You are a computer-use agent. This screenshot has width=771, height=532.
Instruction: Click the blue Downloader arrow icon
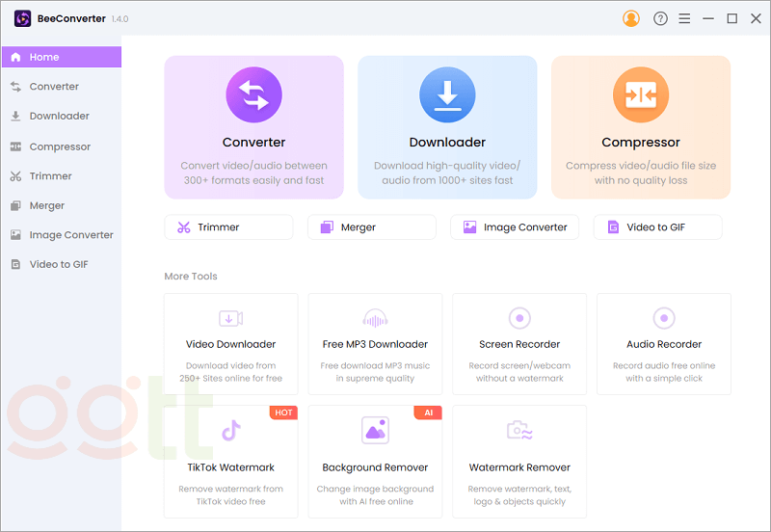(447, 95)
